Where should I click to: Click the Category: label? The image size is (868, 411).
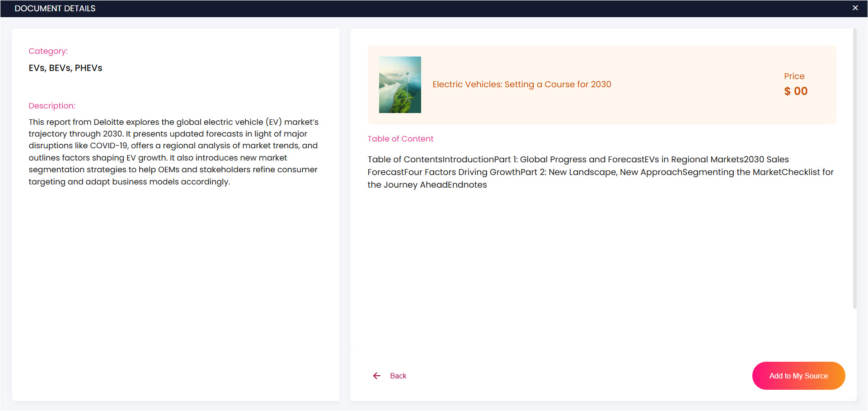pyautogui.click(x=48, y=51)
